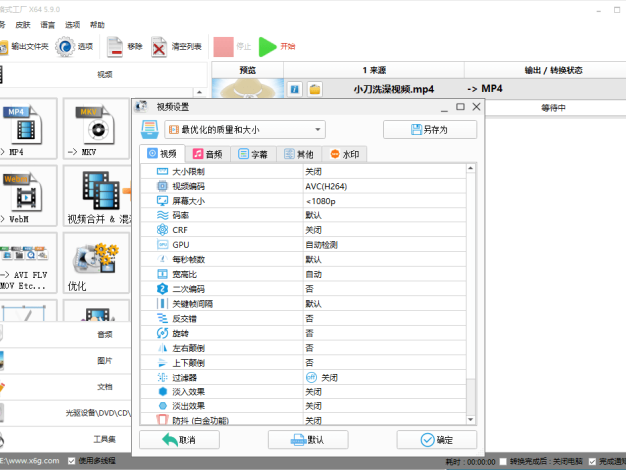
Task: Toggle shutdown after conversion checkbox
Action: tap(503, 462)
